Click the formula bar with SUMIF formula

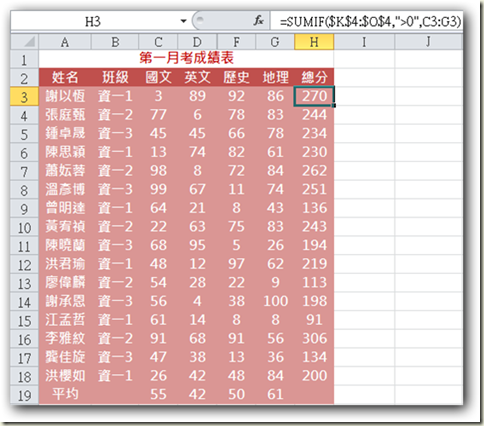pyautogui.click(x=367, y=21)
